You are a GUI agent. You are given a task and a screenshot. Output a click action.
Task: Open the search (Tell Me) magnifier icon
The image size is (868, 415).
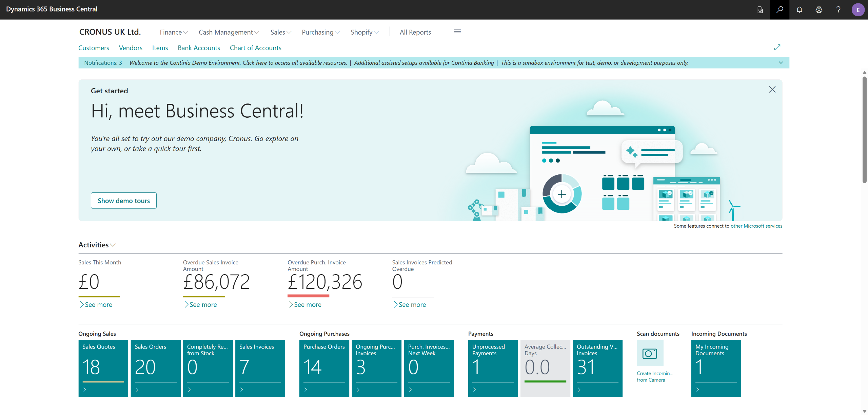point(780,10)
